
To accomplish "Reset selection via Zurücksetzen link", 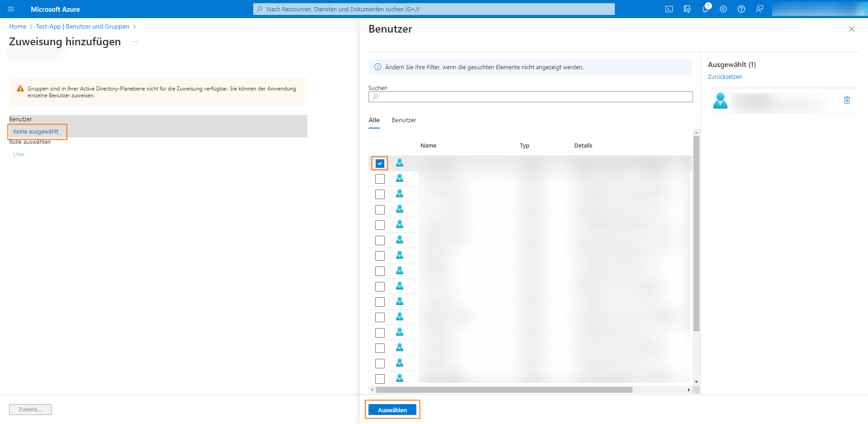I will coord(725,76).
